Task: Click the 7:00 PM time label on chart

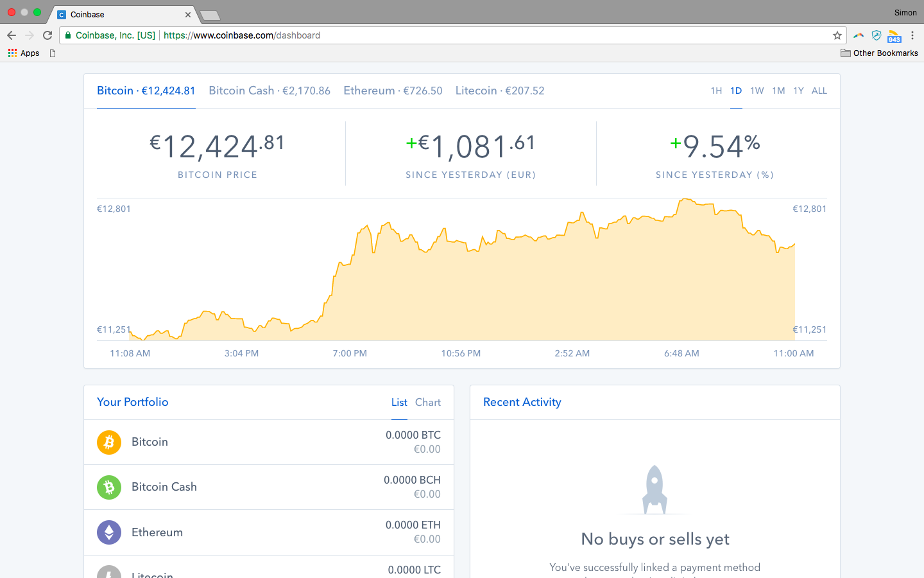Action: click(x=350, y=353)
